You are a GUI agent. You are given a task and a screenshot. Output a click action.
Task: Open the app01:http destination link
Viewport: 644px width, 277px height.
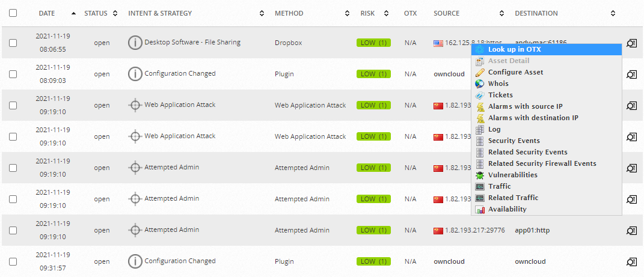click(x=530, y=230)
